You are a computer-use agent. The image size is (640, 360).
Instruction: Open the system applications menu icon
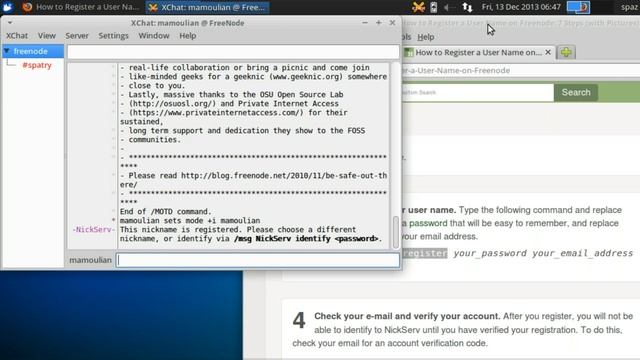tap(7, 7)
